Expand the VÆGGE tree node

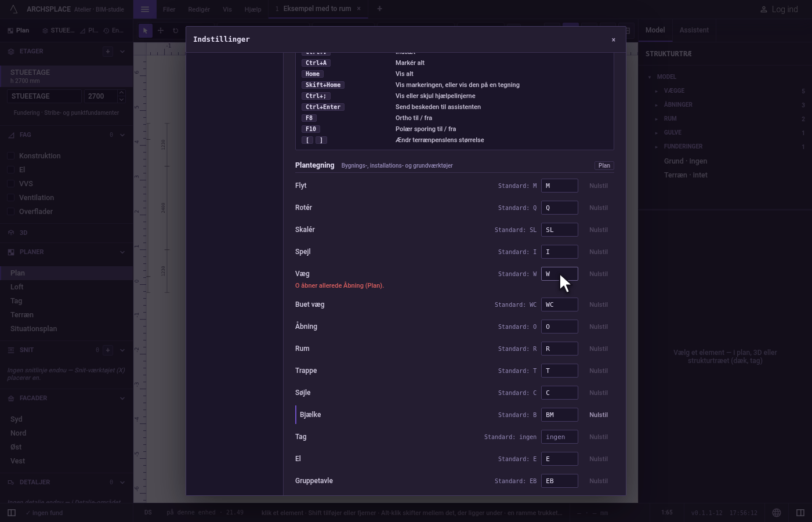657,91
